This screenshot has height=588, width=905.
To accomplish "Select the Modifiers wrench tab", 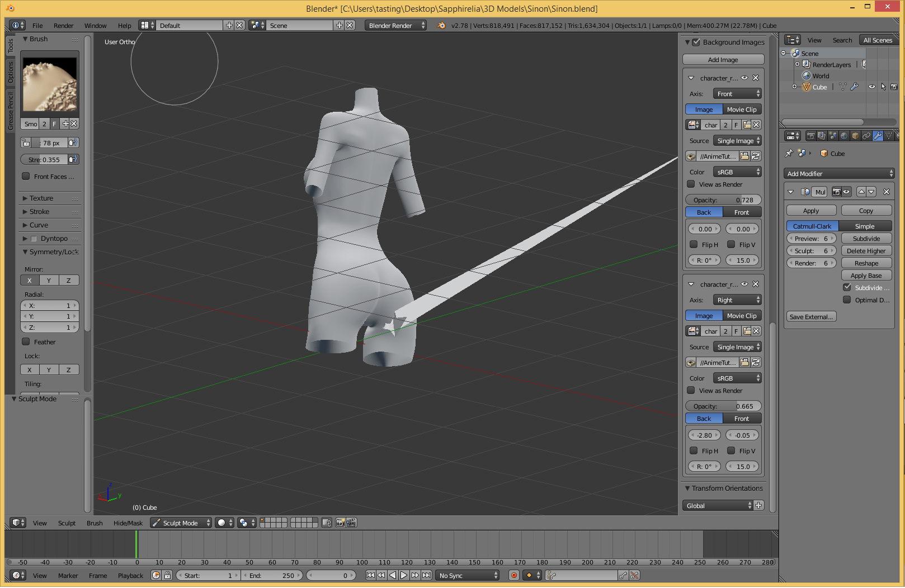I will pos(878,135).
